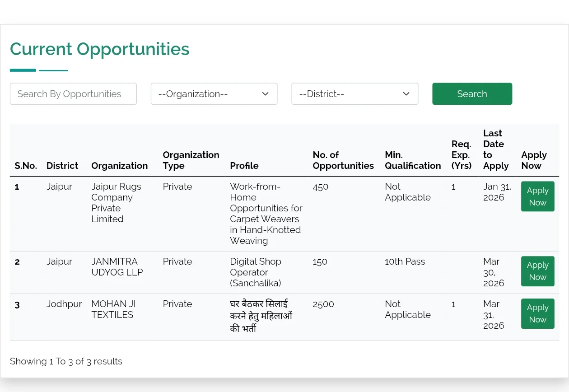The height and width of the screenshot is (392, 569).
Task: Click the Current Opportunities heading
Action: click(100, 49)
